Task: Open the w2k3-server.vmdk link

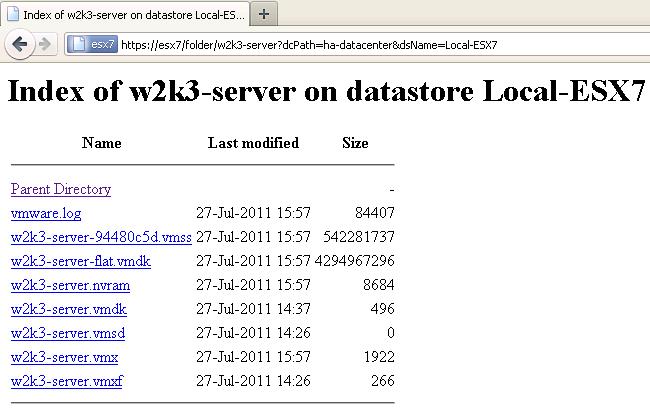Action: pos(69,309)
